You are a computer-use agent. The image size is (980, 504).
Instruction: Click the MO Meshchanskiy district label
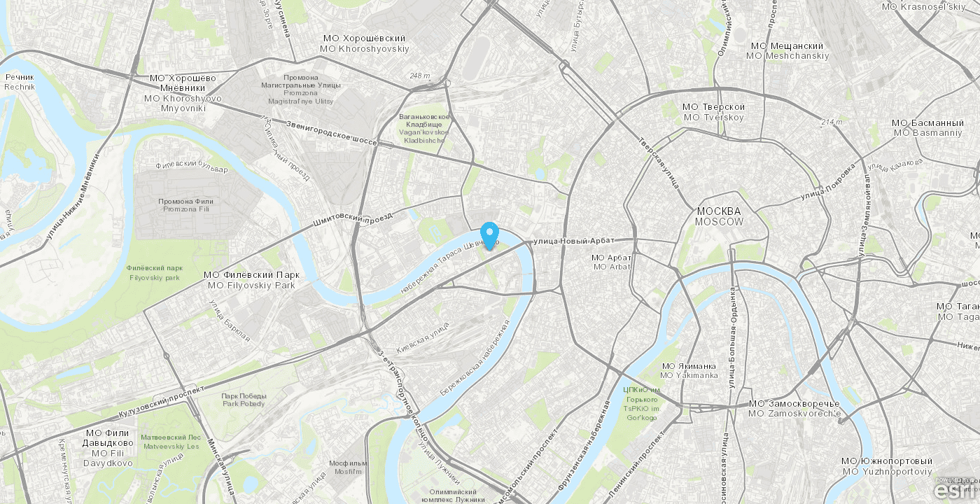(787, 50)
